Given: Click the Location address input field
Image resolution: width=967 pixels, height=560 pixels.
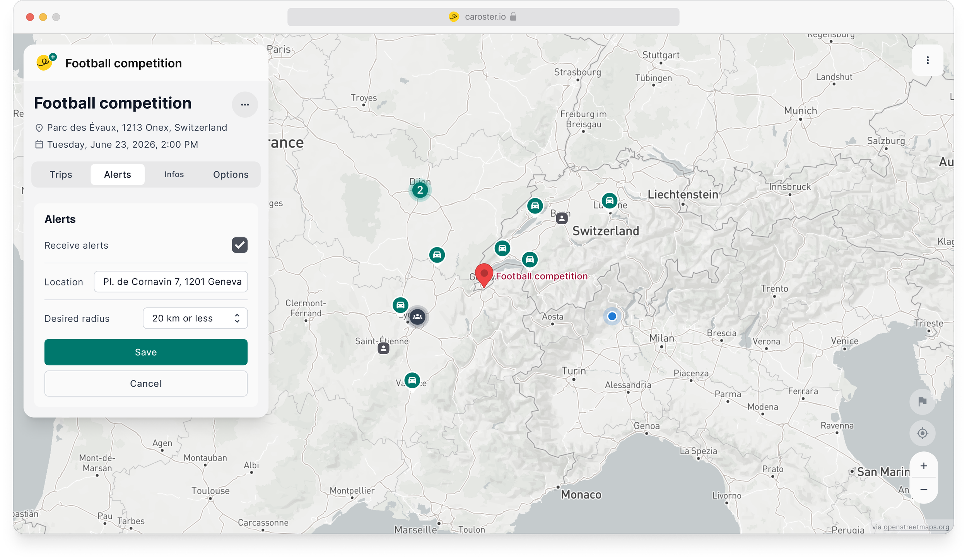Looking at the screenshot, I should tap(171, 282).
